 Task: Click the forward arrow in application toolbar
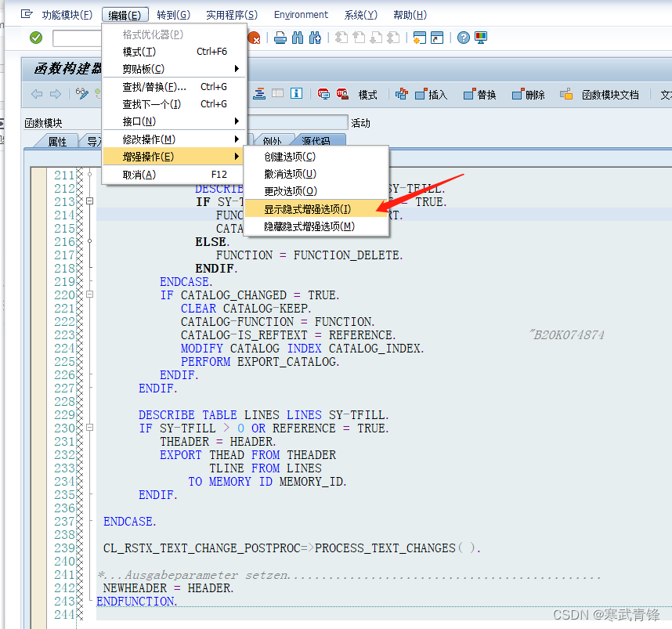56,94
